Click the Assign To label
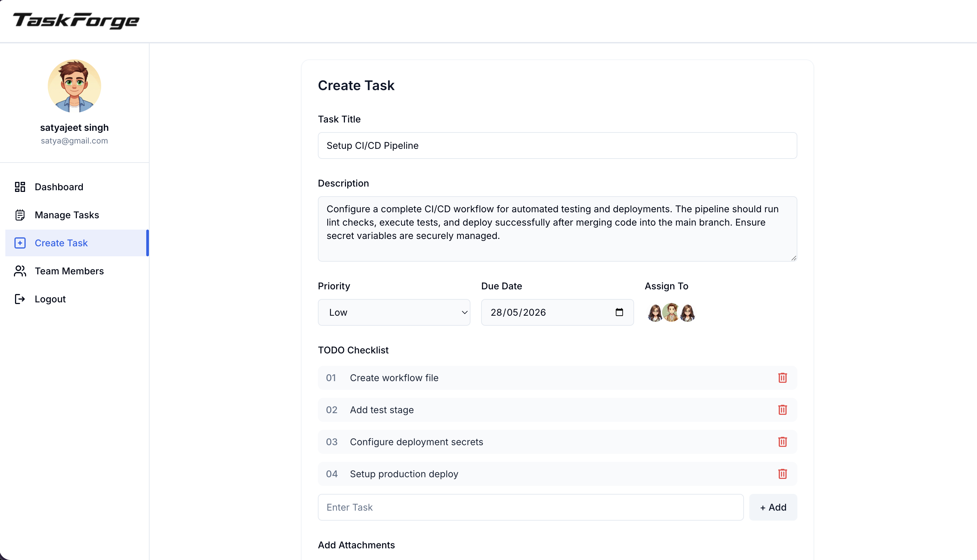Screen dimensions: 977x560 (x=666, y=286)
